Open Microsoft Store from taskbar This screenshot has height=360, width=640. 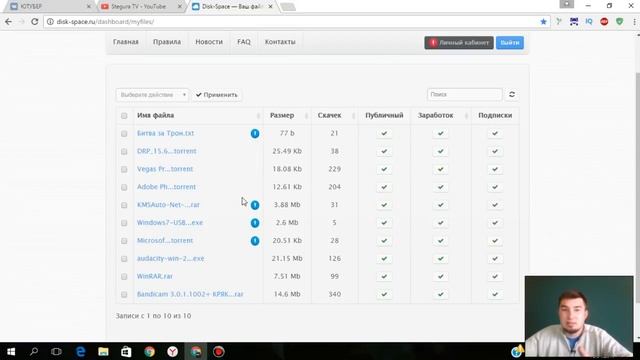pos(126,351)
